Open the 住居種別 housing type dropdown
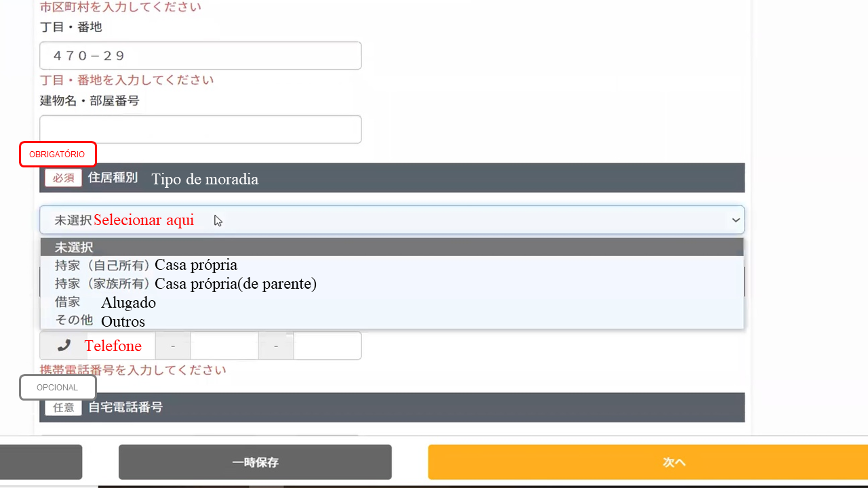Screen dimensions: 868x488 391,220
